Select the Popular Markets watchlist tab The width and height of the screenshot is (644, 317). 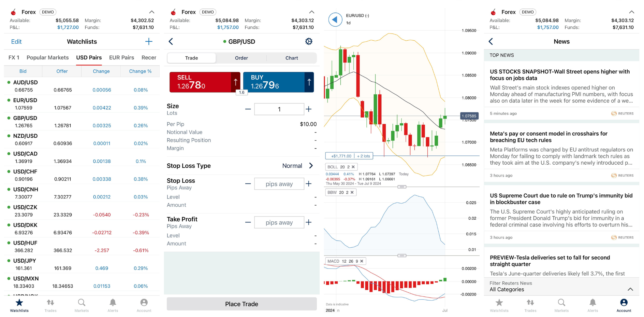[x=48, y=57]
